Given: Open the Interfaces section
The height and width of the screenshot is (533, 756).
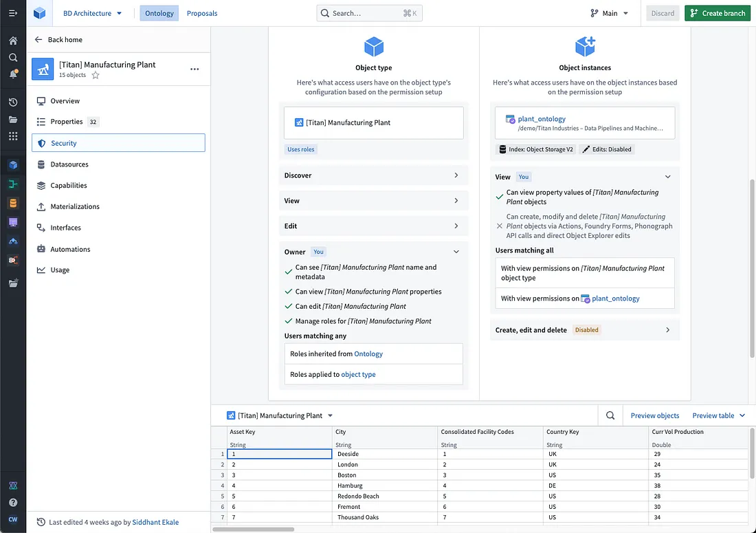Looking at the screenshot, I should 118,228.
